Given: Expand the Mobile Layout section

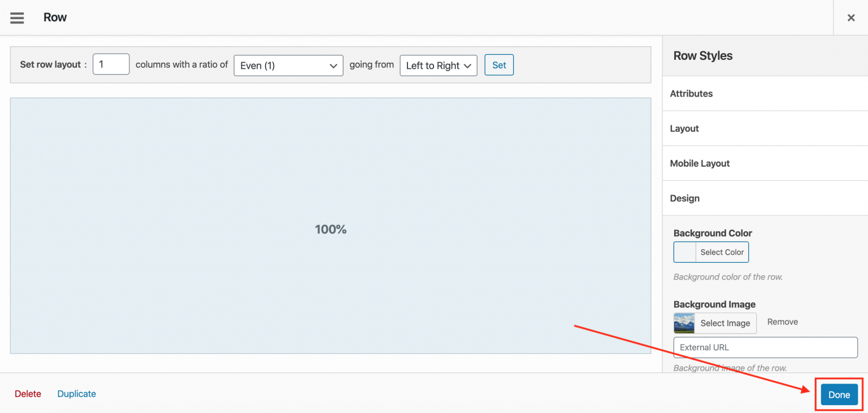Looking at the screenshot, I should 765,164.
